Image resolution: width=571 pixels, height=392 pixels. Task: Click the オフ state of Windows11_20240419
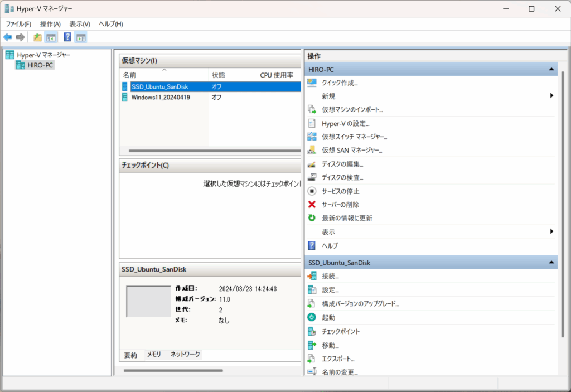point(217,97)
